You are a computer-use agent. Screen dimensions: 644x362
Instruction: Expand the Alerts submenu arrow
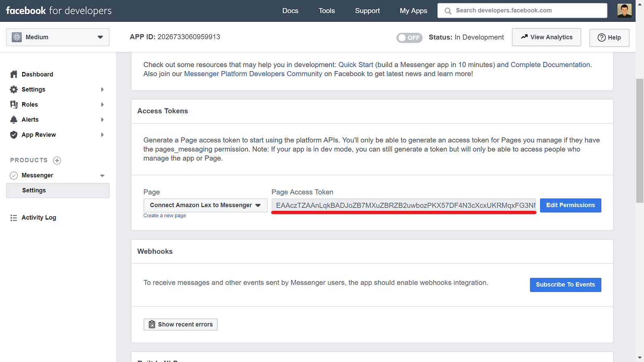pos(102,119)
